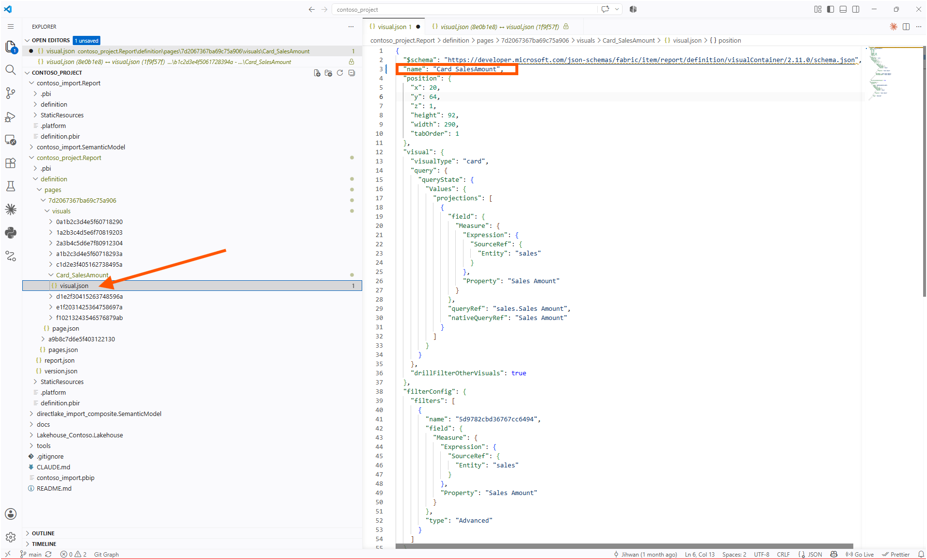Open the notifications bell in status bar

tap(921, 554)
